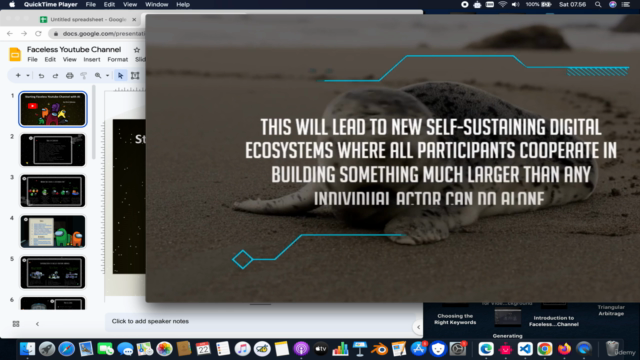Screen dimensions: 640x360
Task: Open Apple TV from the Dock
Action: coord(321,349)
